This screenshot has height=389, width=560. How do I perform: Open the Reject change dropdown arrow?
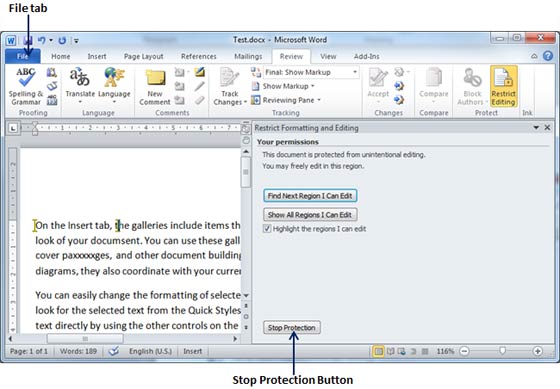point(408,72)
